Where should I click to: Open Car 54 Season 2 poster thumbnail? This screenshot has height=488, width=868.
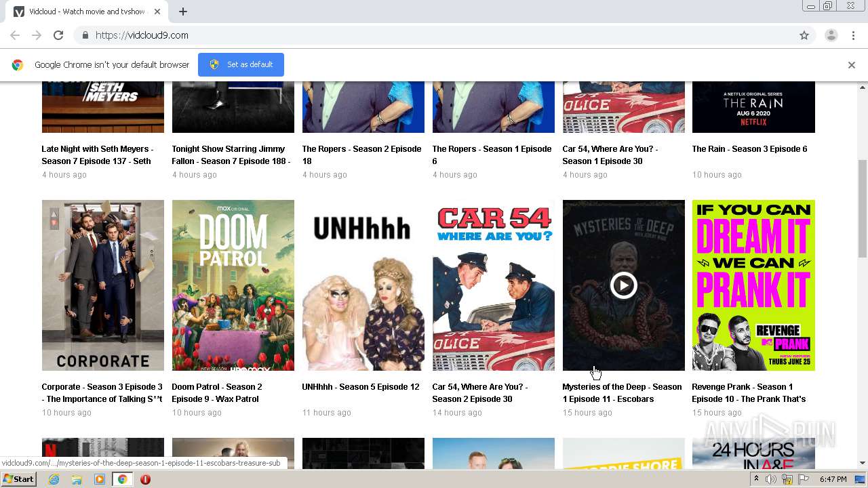pyautogui.click(x=494, y=285)
